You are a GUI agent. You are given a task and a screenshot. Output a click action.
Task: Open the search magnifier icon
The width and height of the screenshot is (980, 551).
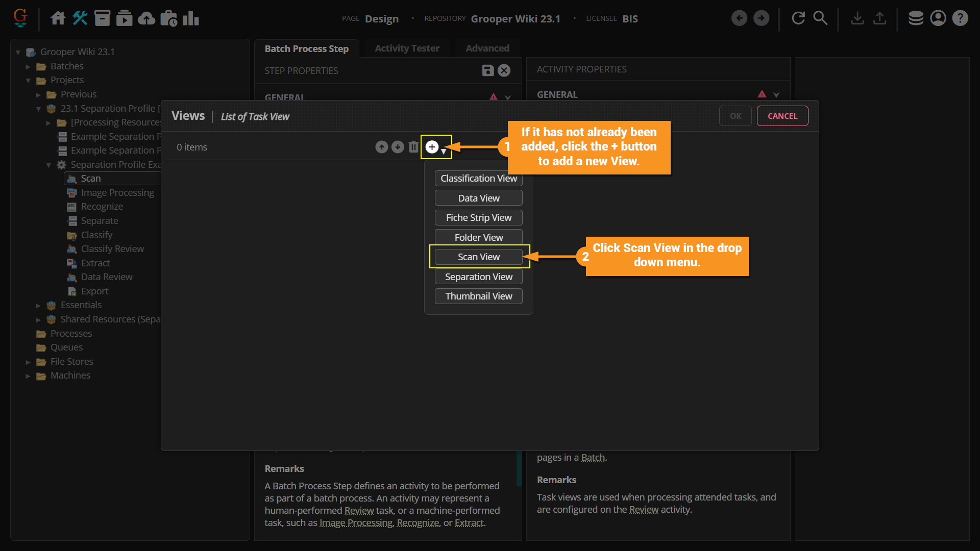[x=820, y=18]
